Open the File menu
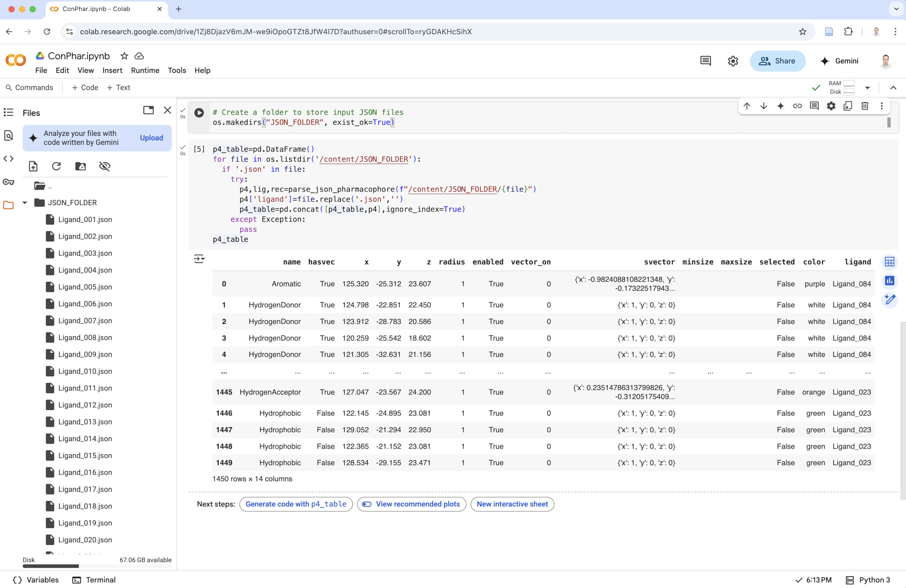The image size is (906, 588). pyautogui.click(x=41, y=70)
